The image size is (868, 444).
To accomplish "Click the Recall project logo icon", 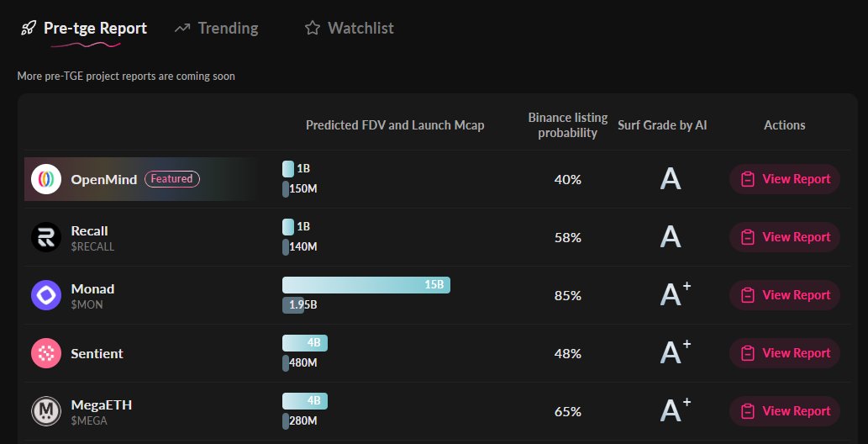I will (46, 238).
